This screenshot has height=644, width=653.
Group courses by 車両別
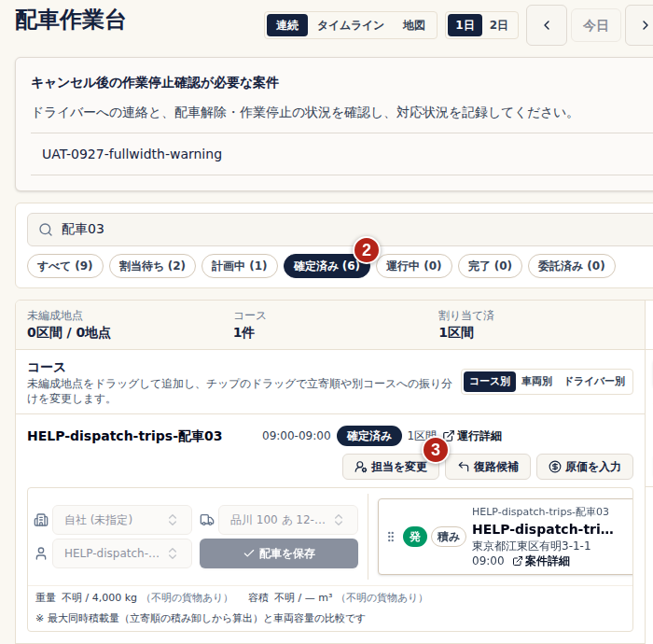pyautogui.click(x=536, y=382)
